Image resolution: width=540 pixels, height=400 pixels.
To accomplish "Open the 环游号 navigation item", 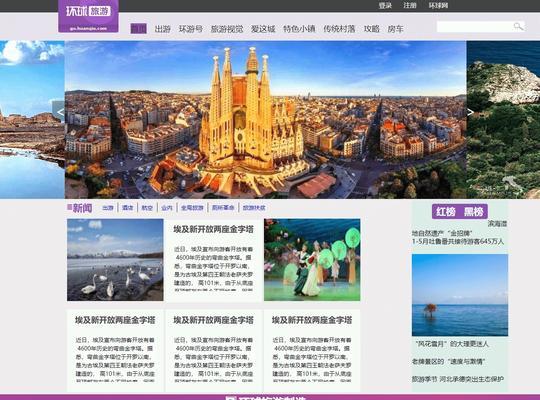I will click(x=191, y=29).
